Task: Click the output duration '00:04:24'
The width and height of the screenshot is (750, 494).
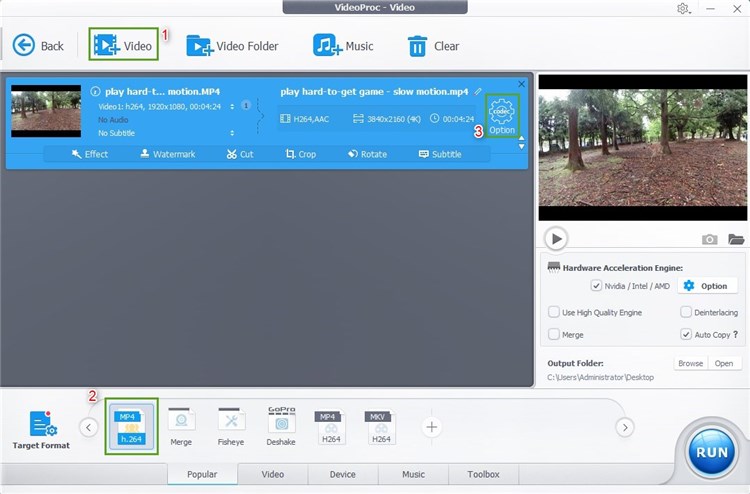Action: pos(458,119)
